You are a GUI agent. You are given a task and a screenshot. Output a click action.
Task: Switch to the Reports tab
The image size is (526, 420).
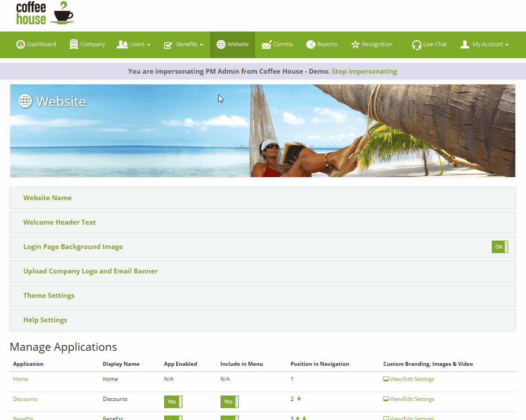[x=321, y=44]
